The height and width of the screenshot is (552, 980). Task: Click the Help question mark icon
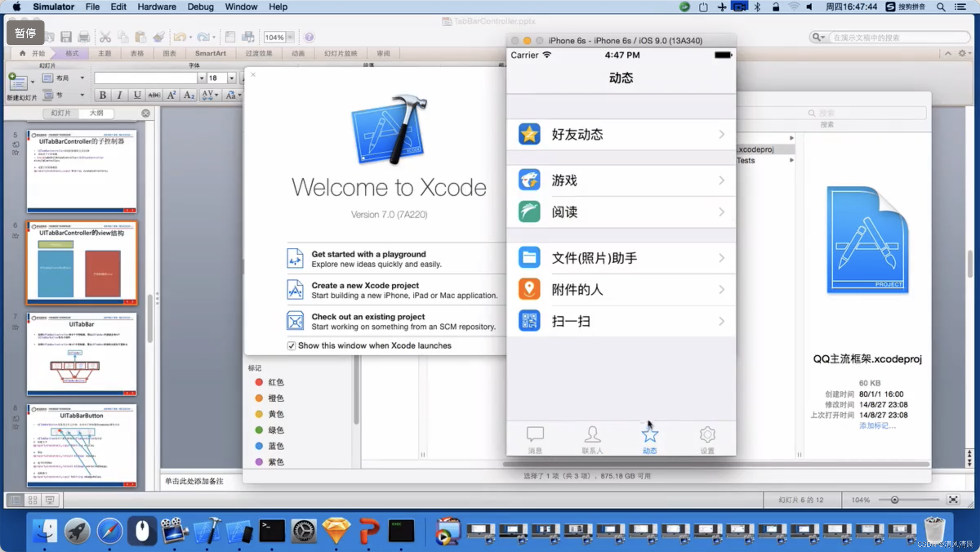[x=309, y=37]
